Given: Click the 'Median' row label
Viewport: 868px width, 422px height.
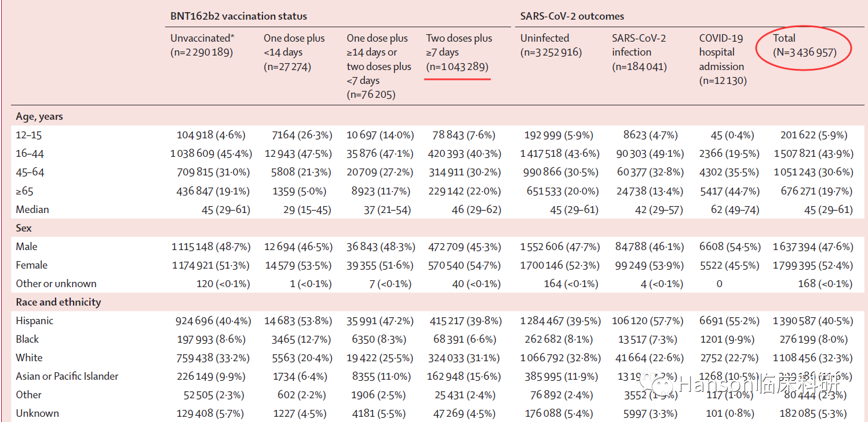Looking at the screenshot, I should coord(32,210).
